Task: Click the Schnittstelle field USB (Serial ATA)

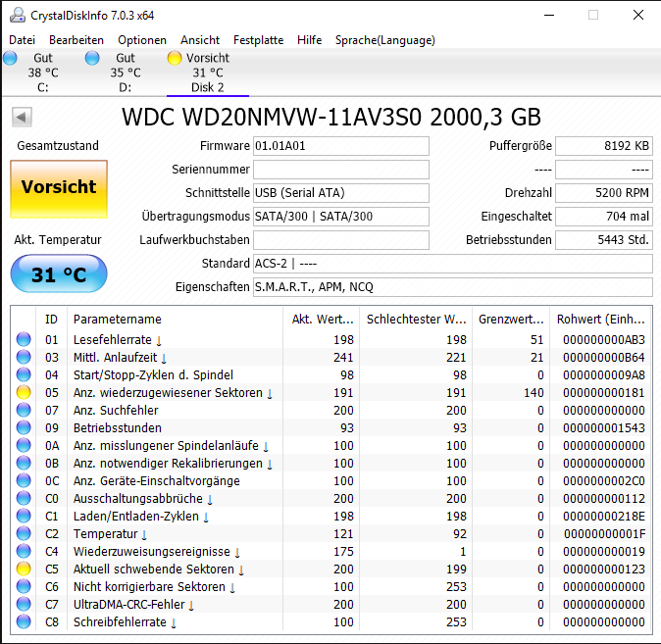Action: pyautogui.click(x=341, y=193)
